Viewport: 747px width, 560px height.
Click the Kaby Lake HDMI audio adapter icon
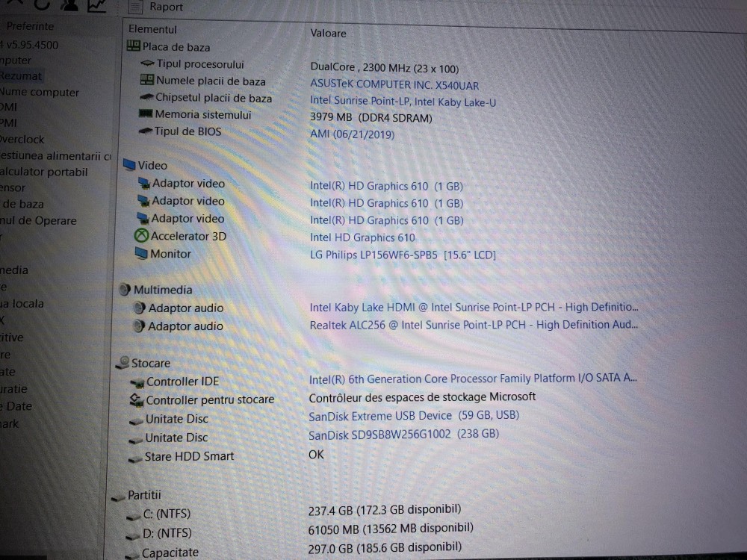[139, 308]
